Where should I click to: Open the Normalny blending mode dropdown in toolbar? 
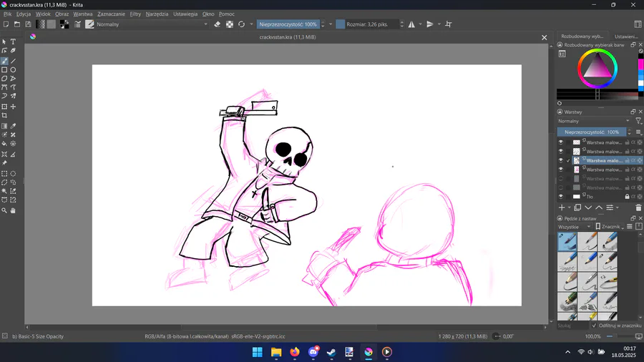click(x=152, y=24)
